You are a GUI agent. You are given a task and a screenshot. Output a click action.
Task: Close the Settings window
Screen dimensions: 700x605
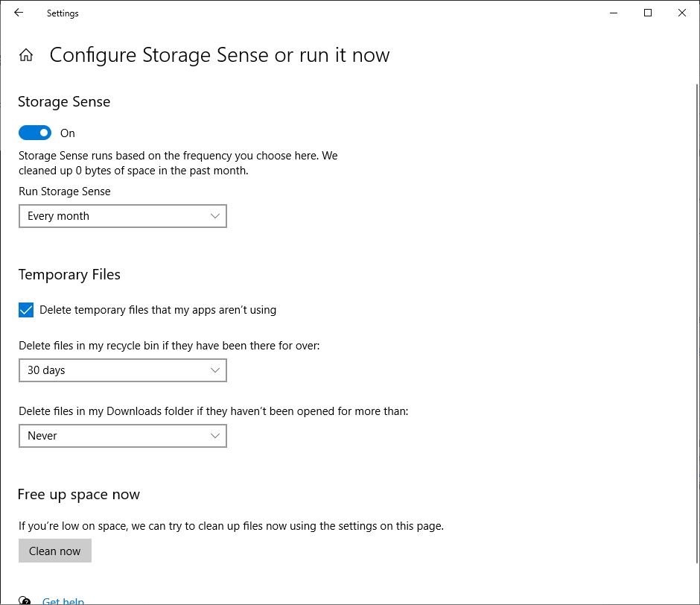[682, 13]
